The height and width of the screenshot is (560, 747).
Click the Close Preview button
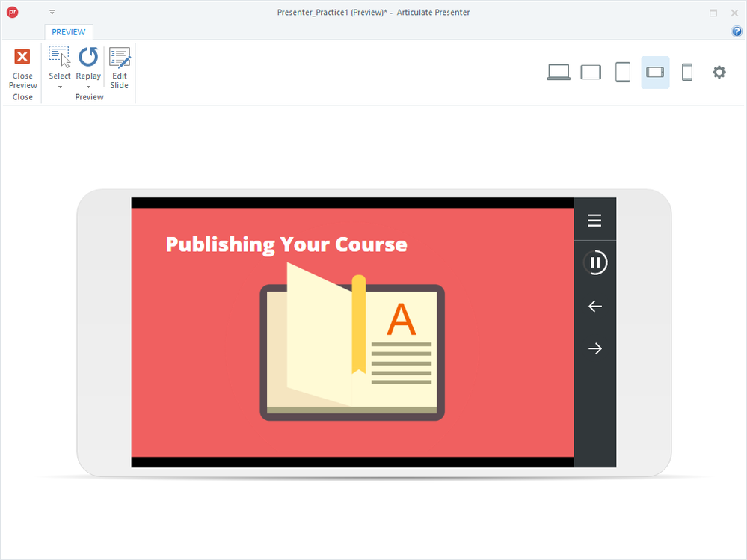[x=22, y=69]
